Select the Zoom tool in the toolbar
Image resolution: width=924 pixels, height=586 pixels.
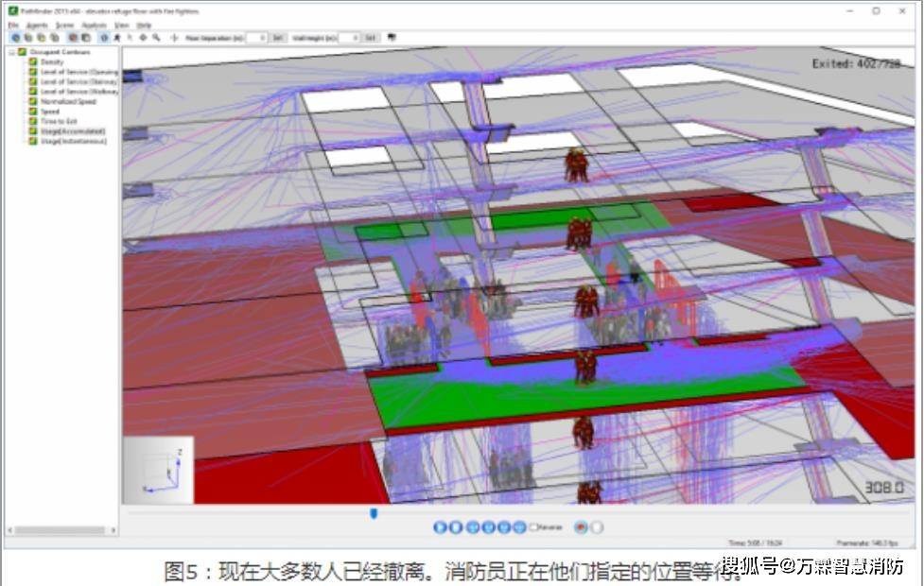[x=157, y=38]
